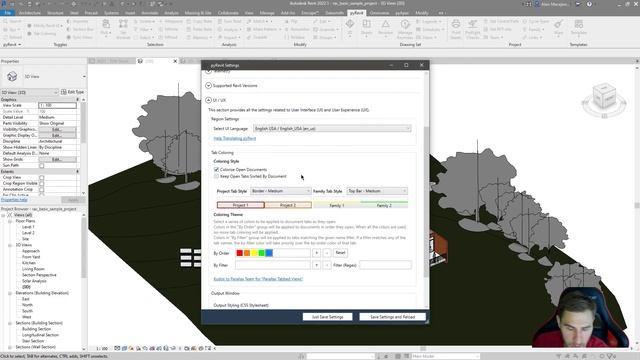Click Just Save Settings button
This screenshot has height=360, width=640.
(x=327, y=317)
